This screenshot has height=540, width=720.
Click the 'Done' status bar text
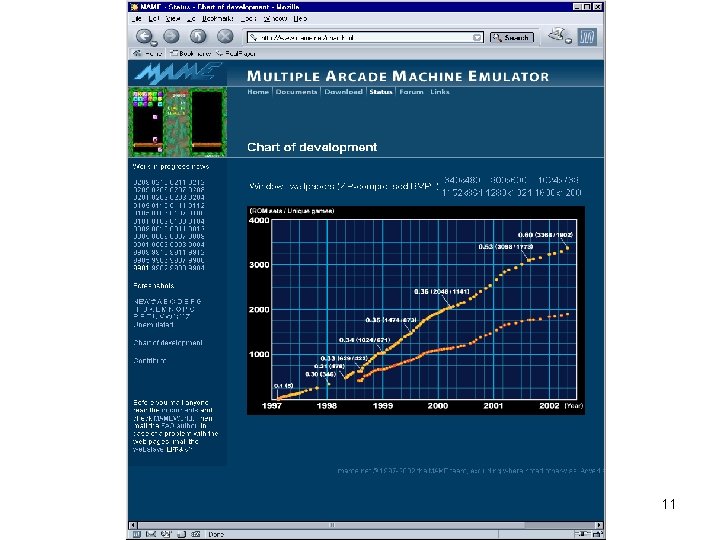click(215, 534)
